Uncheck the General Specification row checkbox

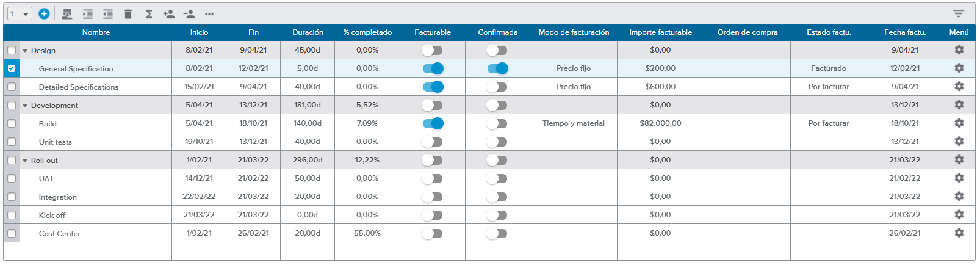[x=12, y=68]
